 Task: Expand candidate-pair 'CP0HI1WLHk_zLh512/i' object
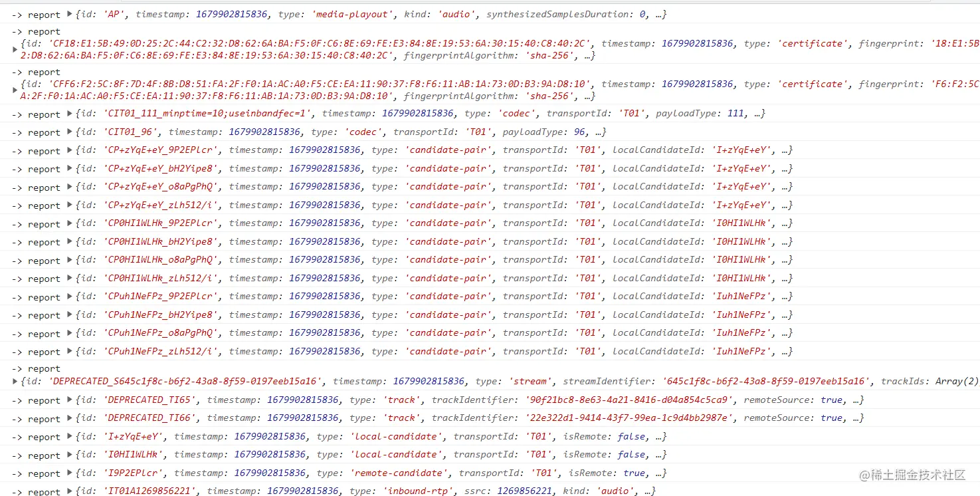pyautogui.click(x=70, y=279)
